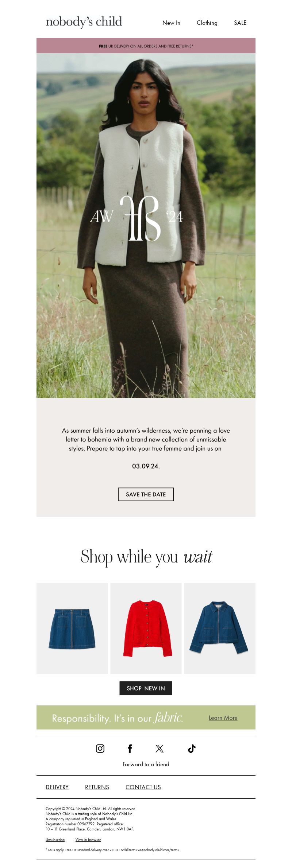Image resolution: width=292 pixels, height=868 pixels.
Task: Open the CONTACT US footer link
Action: [143, 787]
